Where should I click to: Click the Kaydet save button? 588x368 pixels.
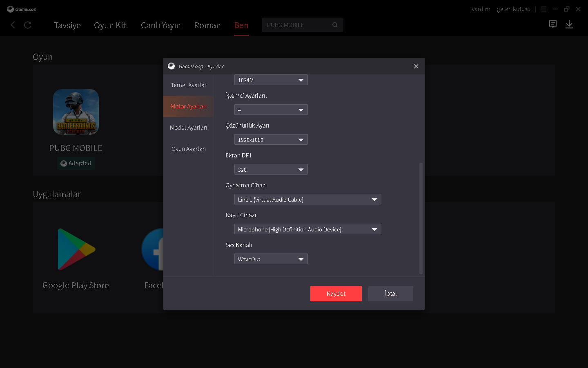point(336,294)
